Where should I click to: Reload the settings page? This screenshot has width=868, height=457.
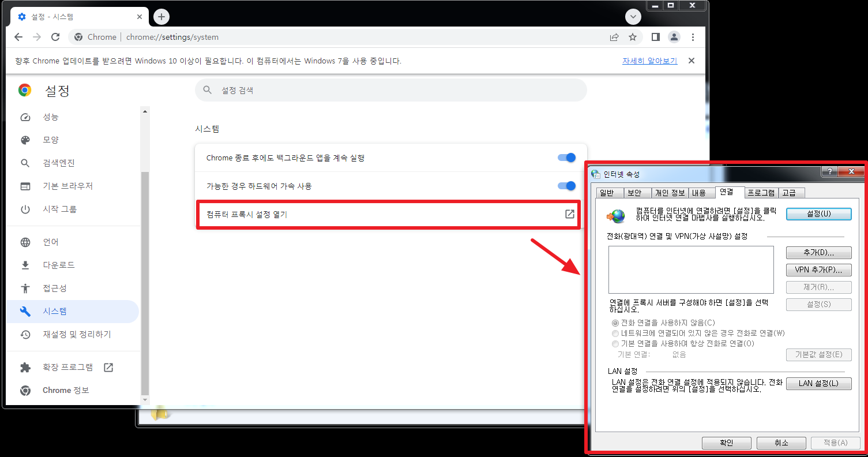click(x=55, y=37)
